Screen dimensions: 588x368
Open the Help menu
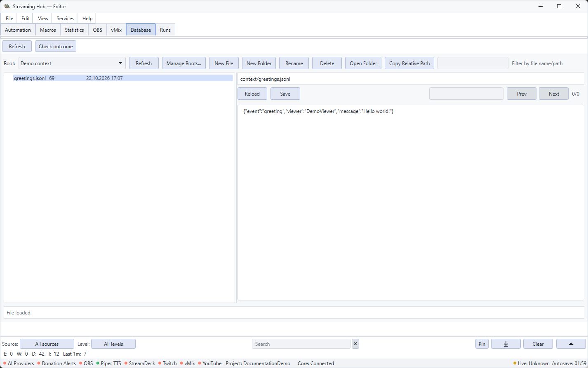coord(87,18)
